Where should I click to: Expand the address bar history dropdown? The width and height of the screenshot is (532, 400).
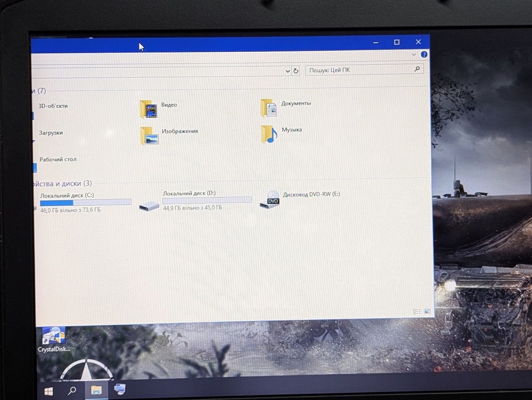[288, 71]
